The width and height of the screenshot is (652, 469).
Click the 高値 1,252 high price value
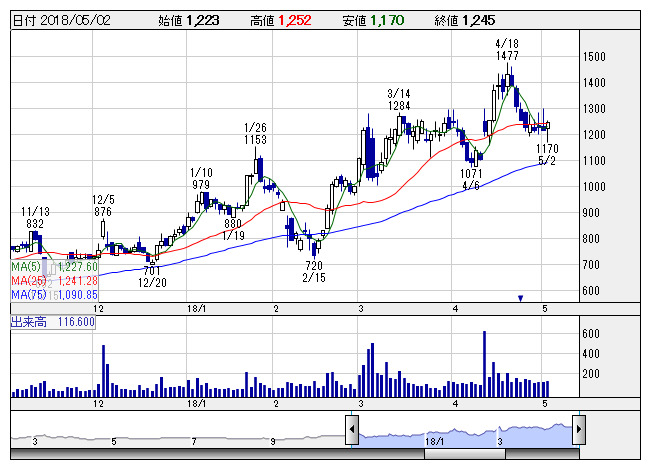296,20
